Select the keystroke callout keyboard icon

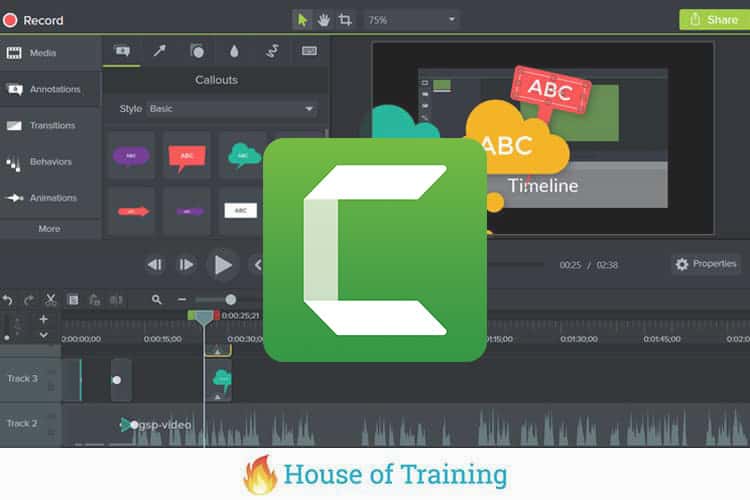pos(309,51)
